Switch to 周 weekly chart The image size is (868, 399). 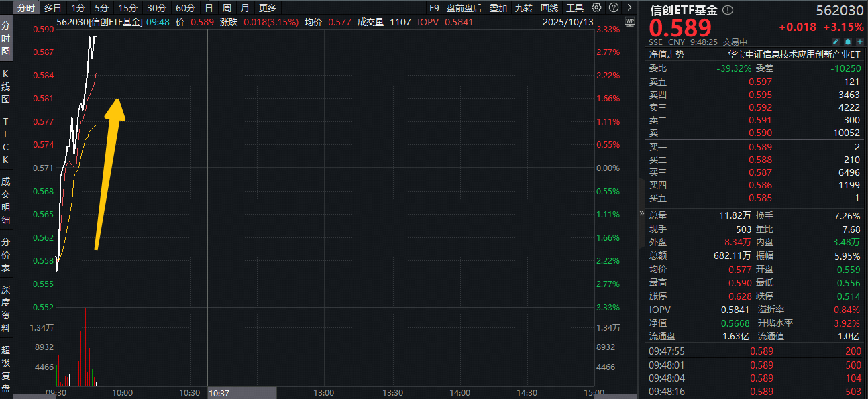227,8
